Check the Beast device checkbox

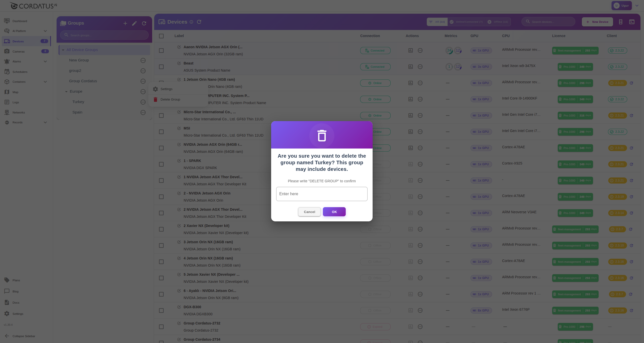tap(161, 67)
